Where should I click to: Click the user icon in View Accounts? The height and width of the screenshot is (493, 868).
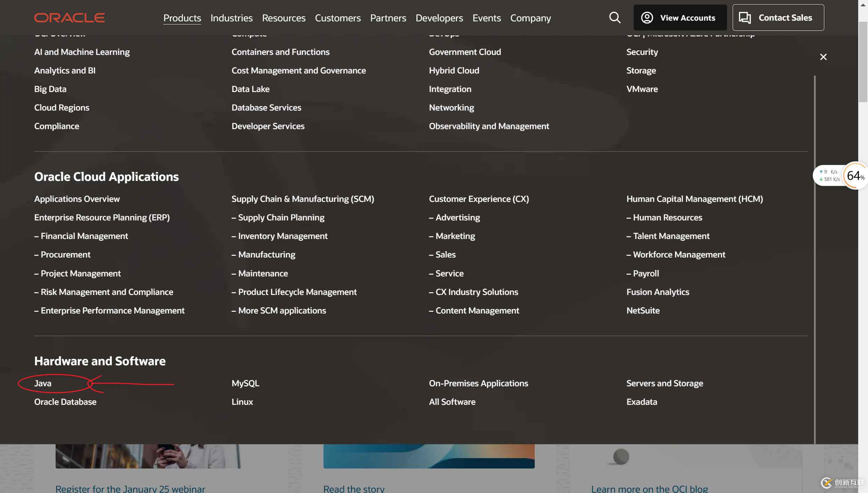click(647, 17)
